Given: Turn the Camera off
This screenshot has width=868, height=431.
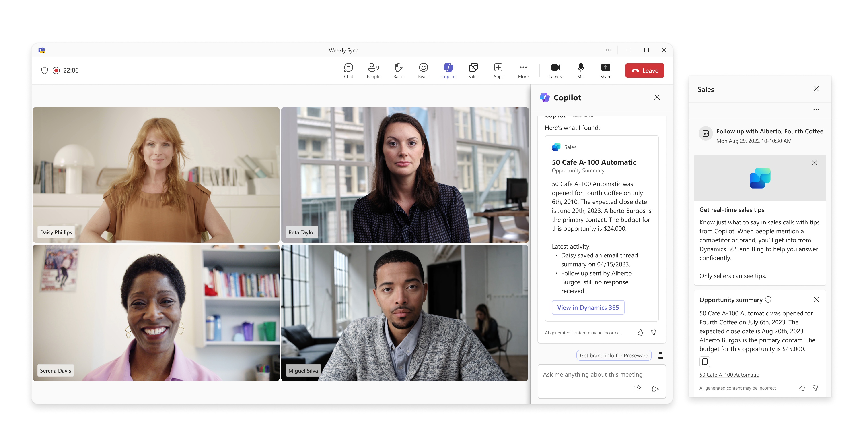Looking at the screenshot, I should click(x=556, y=70).
